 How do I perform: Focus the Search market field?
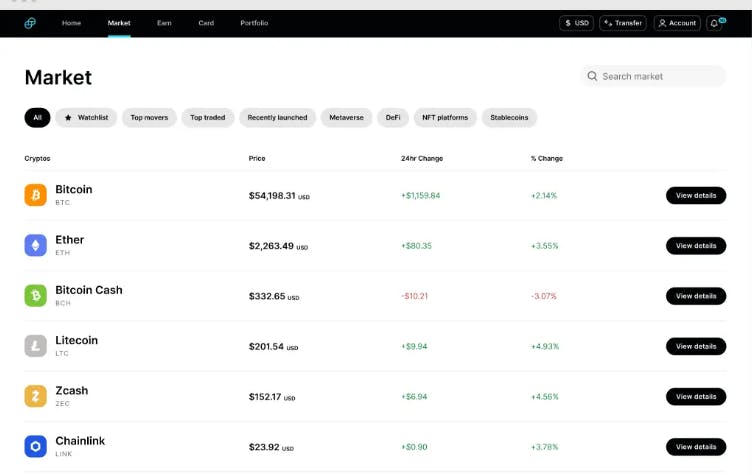coord(653,76)
